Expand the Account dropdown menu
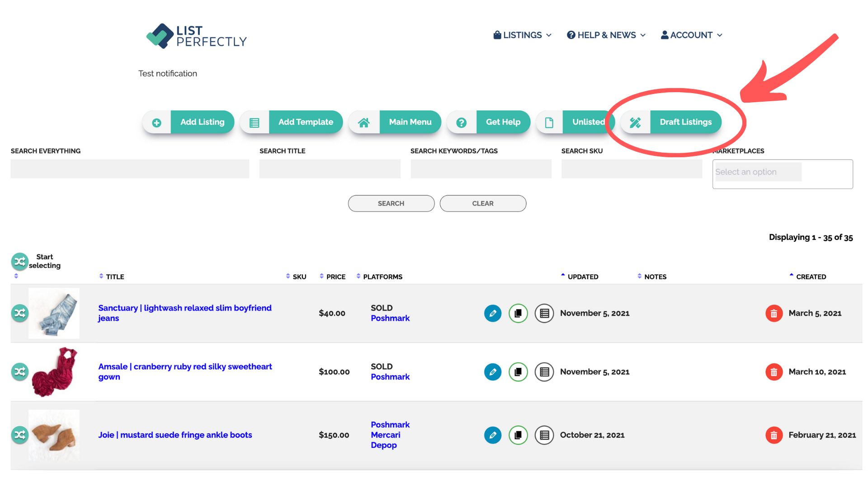This screenshot has width=868, height=488. coord(691,35)
